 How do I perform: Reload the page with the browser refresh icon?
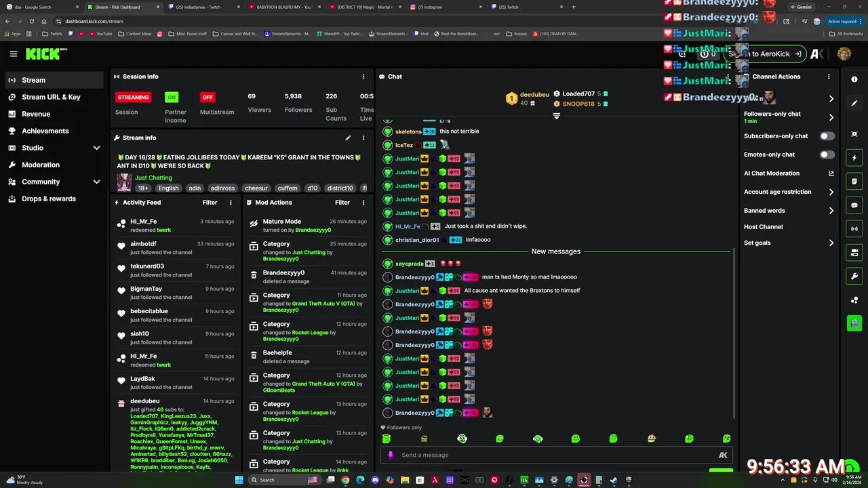point(31,21)
